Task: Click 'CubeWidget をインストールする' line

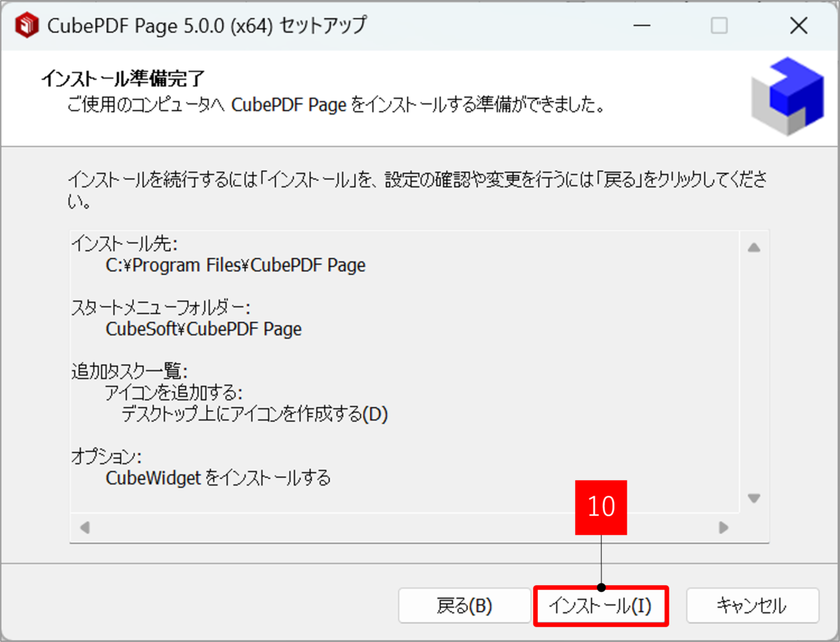Action: tap(218, 478)
